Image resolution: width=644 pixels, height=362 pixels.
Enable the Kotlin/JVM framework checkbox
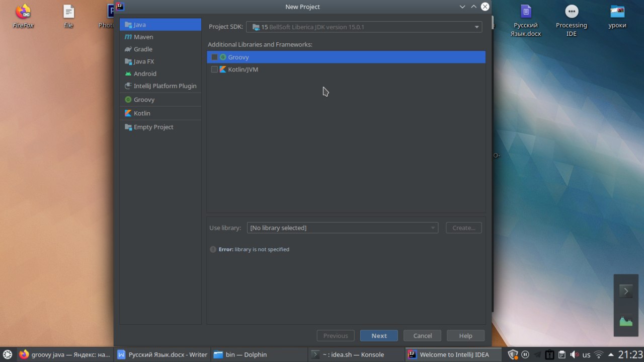(214, 69)
